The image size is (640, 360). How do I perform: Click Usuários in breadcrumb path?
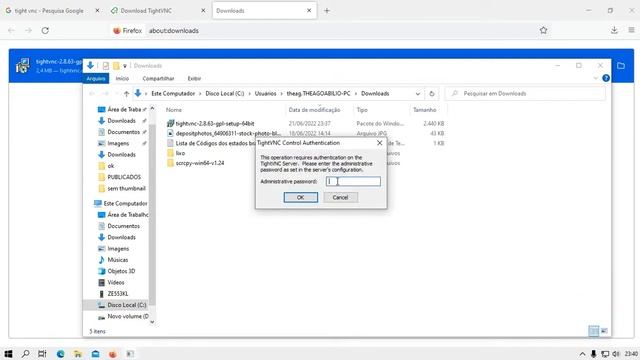(x=265, y=93)
